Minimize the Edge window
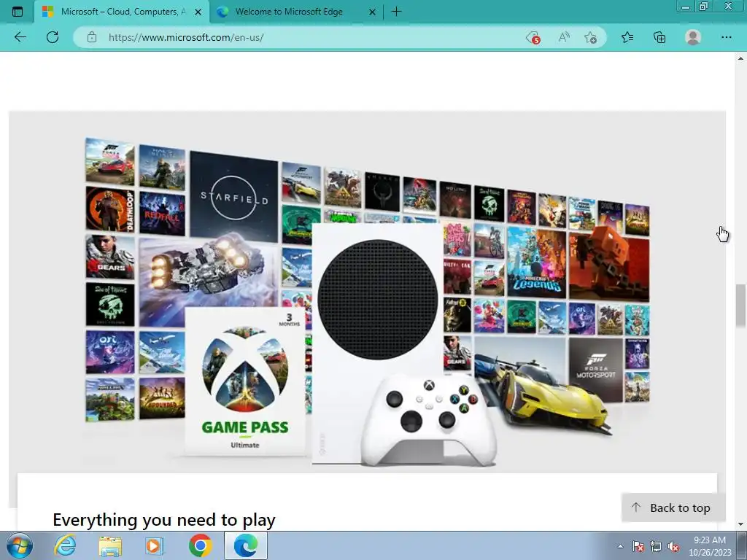 686,7
